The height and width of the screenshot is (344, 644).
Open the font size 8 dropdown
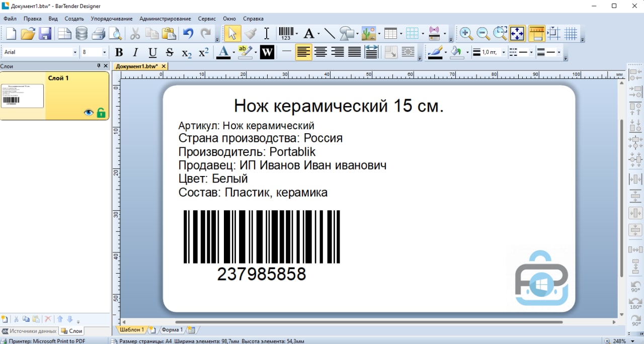105,52
